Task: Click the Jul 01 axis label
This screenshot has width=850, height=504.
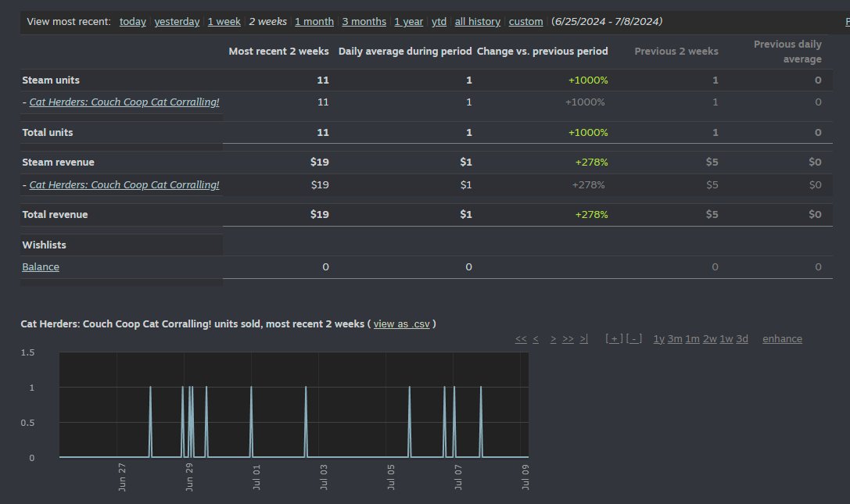Action: click(x=256, y=477)
